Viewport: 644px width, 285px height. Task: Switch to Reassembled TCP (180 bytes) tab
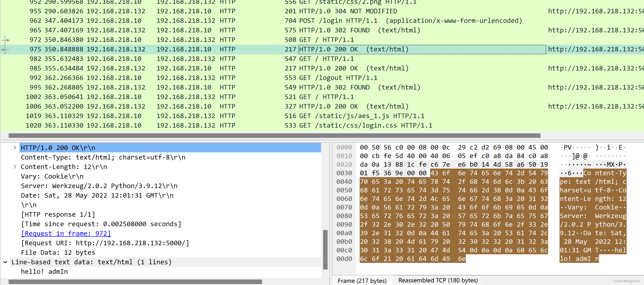438,280
